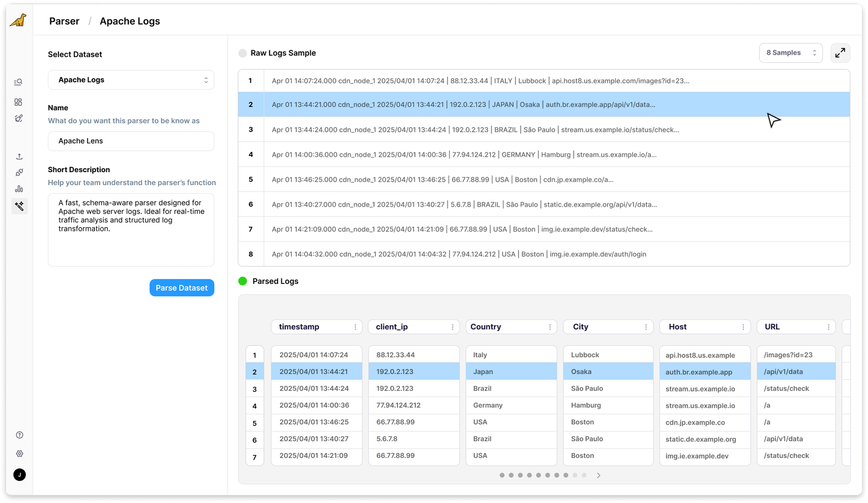Open Host column options menu
The height and width of the screenshot is (503, 868).
coord(743,327)
